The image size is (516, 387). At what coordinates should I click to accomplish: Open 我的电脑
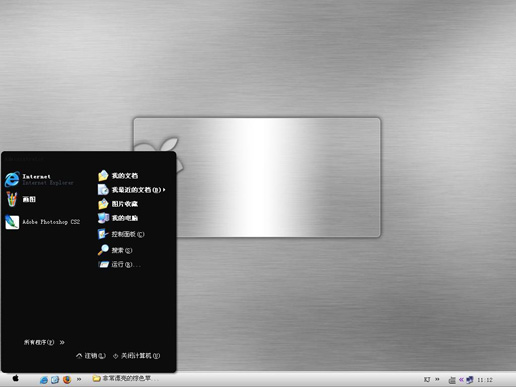click(118, 218)
